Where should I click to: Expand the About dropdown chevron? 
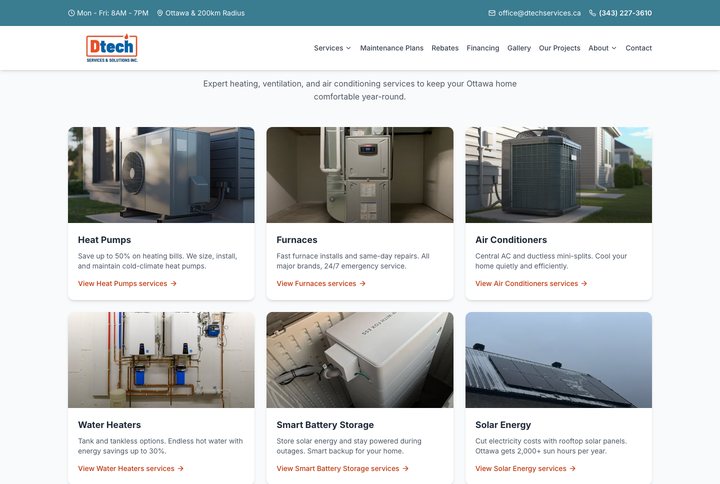(614, 48)
